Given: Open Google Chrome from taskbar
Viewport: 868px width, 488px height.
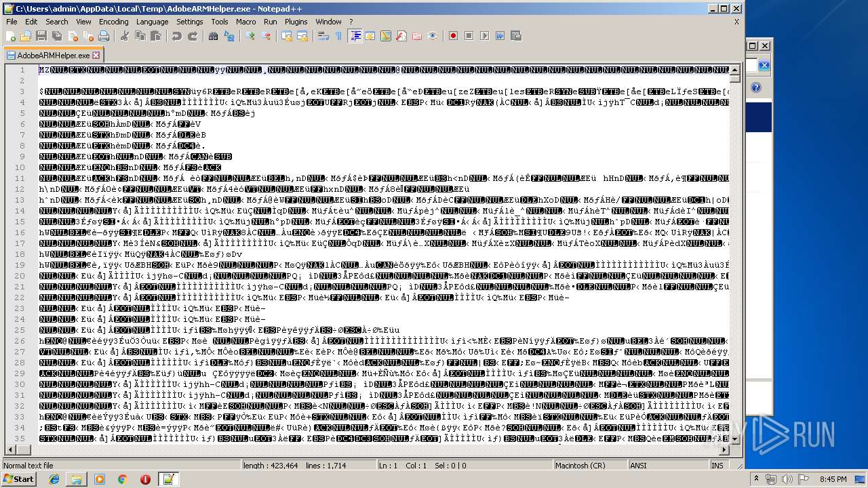Looking at the screenshot, I should pyautogui.click(x=122, y=479).
